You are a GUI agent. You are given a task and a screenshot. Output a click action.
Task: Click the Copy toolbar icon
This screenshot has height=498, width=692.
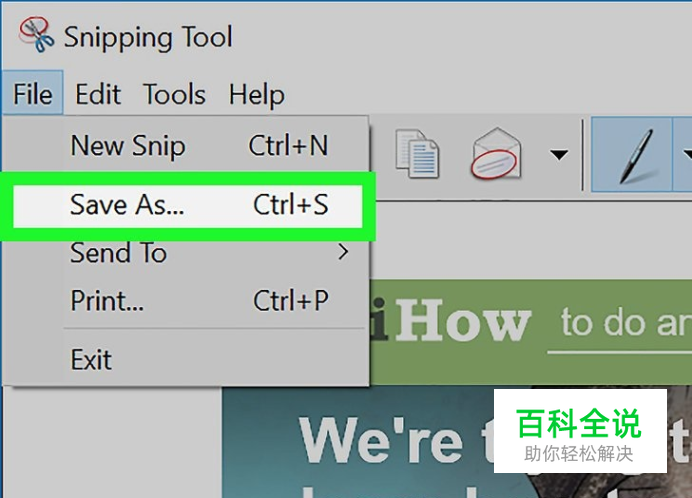pyautogui.click(x=417, y=154)
